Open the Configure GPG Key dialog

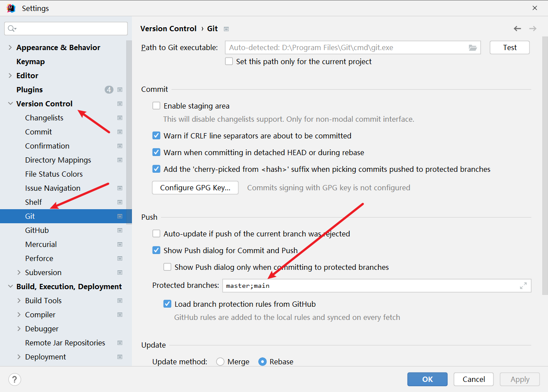(x=195, y=188)
